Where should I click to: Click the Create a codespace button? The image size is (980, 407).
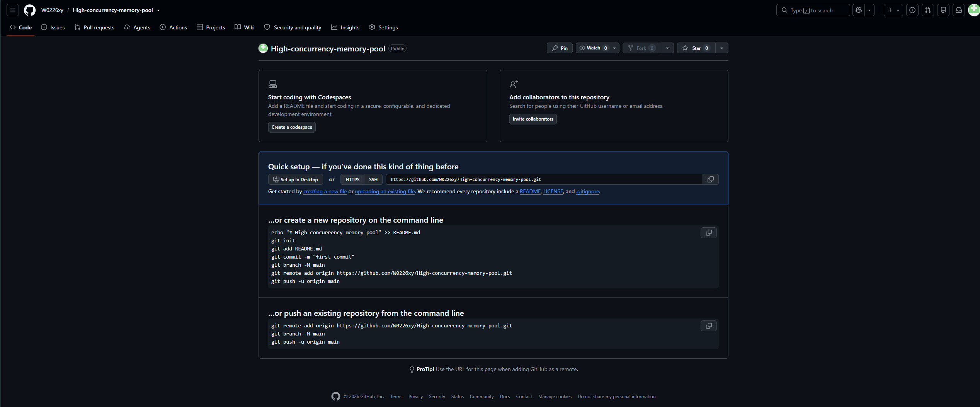(292, 127)
